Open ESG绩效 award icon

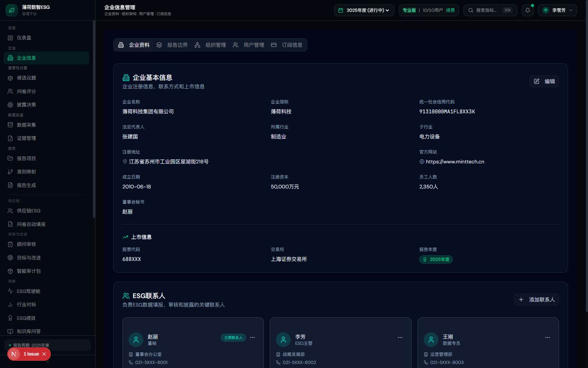(x=10, y=318)
